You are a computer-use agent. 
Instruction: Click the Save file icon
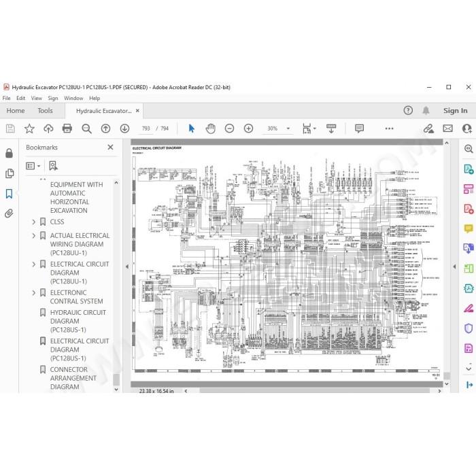(x=10, y=129)
